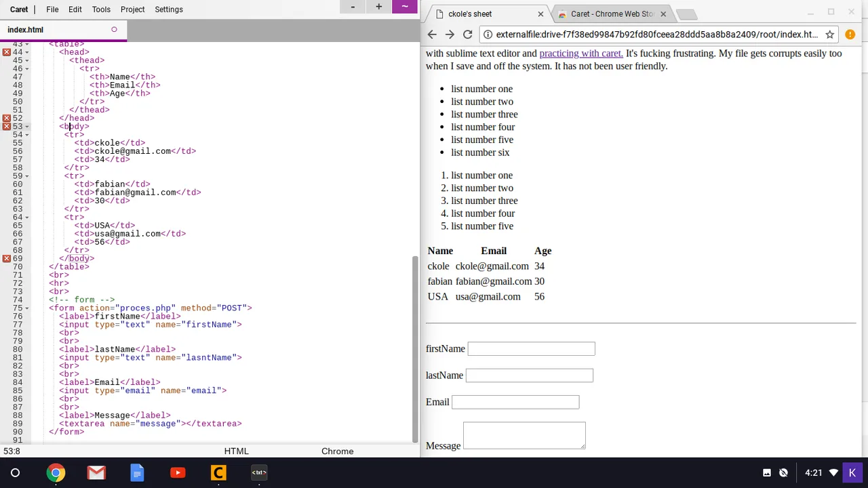Open the Edit menu

pos(75,9)
